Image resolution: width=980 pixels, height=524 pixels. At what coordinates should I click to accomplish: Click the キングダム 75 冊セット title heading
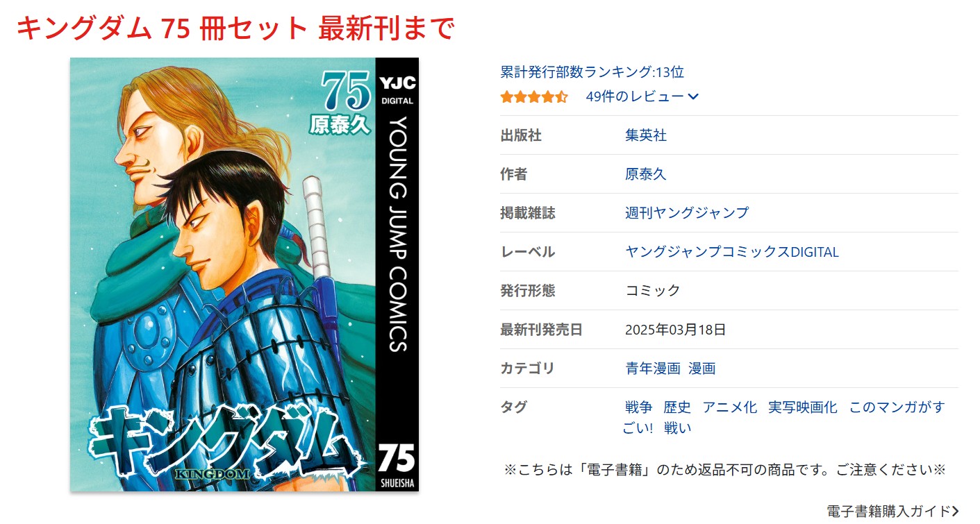pyautogui.click(x=235, y=28)
